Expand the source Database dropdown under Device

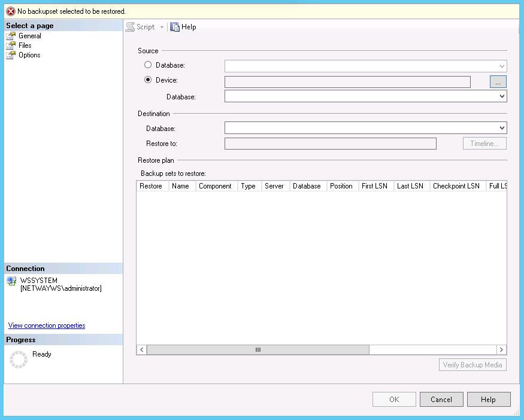pos(501,96)
